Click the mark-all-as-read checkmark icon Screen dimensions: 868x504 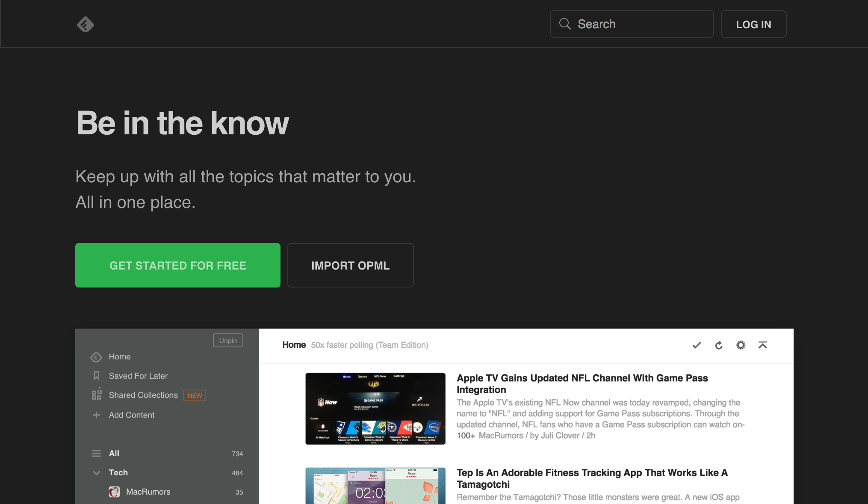point(697,345)
